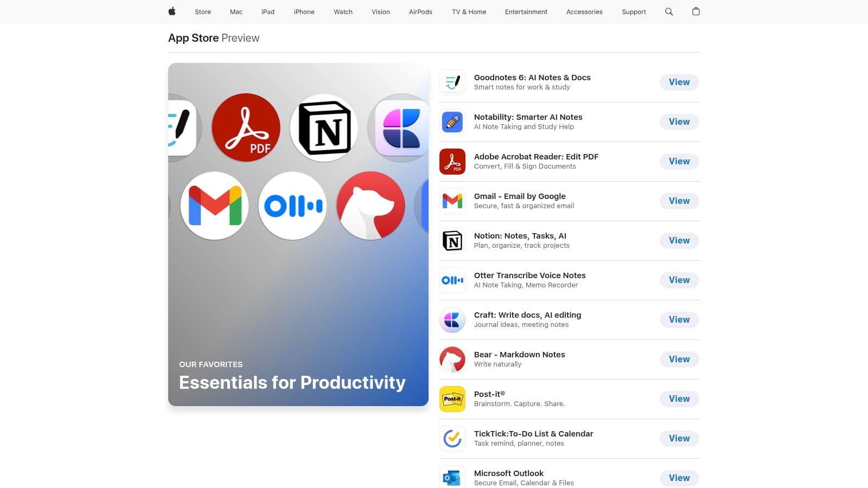The height and width of the screenshot is (488, 868).
Task: Click the Gmail app icon
Action: [x=452, y=201]
